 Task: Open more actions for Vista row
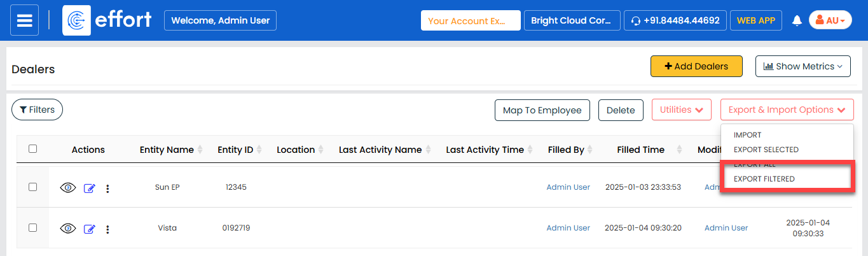point(107,229)
